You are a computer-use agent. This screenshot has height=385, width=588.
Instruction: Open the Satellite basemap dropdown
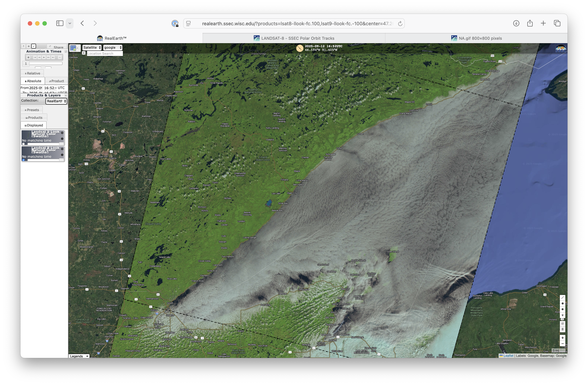(92, 47)
